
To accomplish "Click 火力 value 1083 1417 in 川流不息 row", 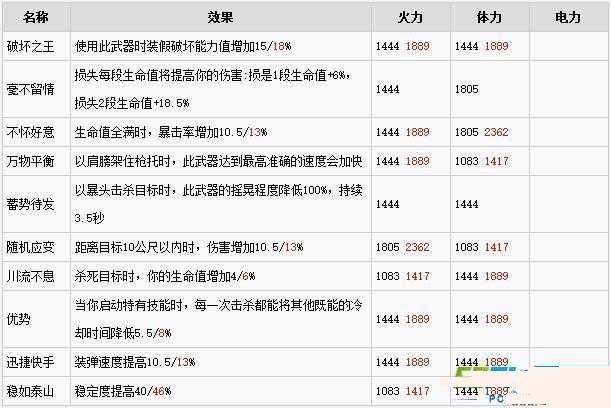I will point(403,276).
